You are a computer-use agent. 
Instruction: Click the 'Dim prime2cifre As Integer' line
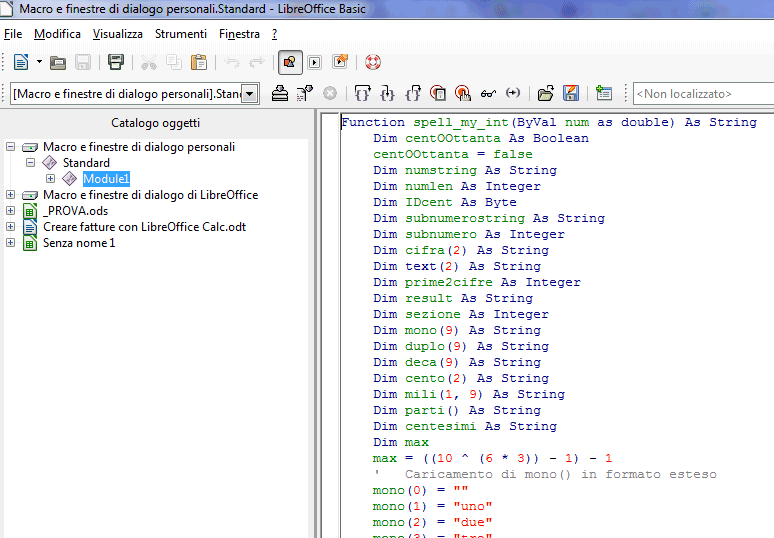[477, 282]
